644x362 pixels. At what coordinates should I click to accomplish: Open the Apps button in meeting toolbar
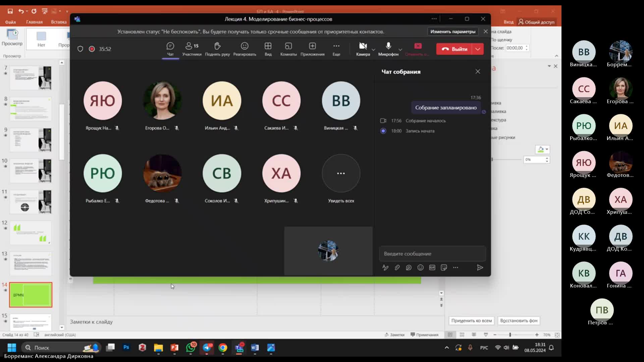coord(312,49)
